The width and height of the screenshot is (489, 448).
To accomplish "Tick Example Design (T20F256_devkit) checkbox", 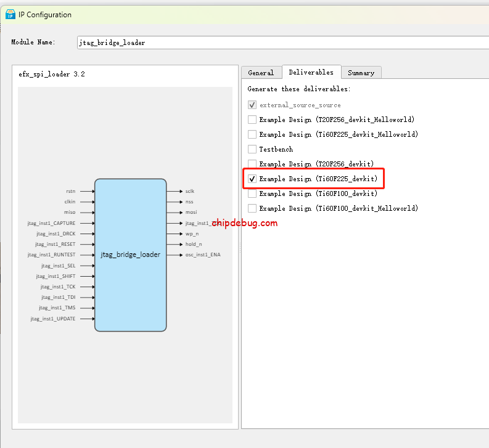I will [x=252, y=164].
